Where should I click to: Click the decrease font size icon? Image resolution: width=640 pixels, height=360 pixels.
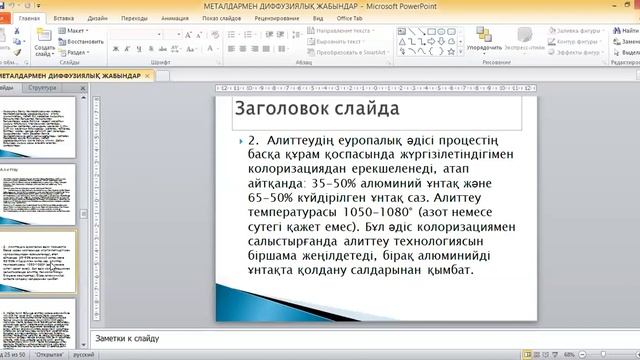[199, 35]
